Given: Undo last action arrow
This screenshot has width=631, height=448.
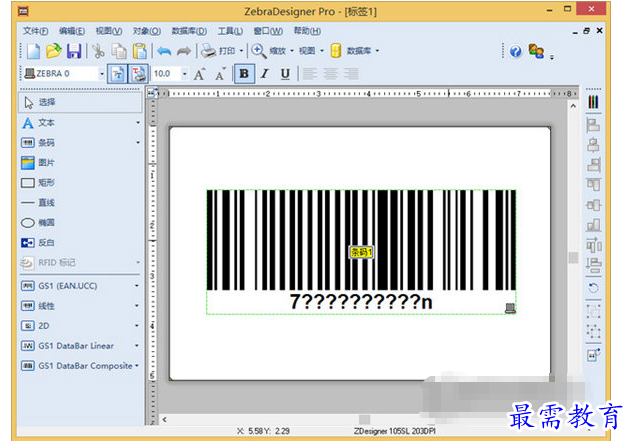Looking at the screenshot, I should click(164, 51).
